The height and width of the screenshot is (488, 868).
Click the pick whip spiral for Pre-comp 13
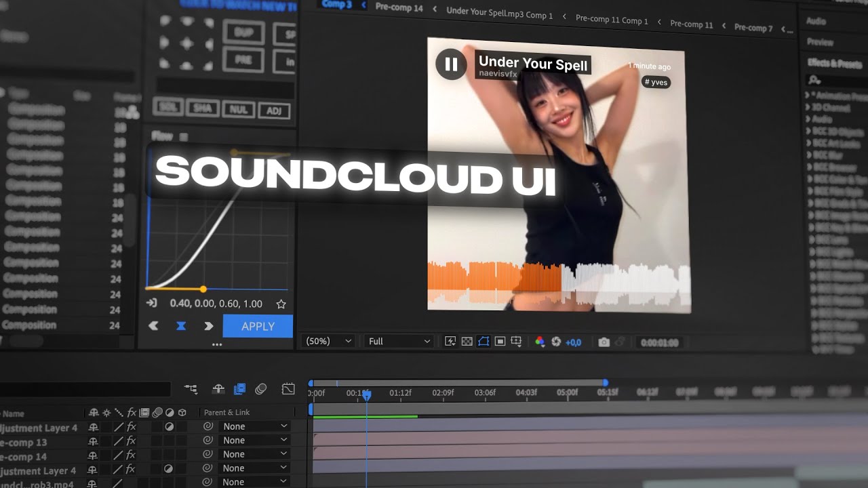coord(208,441)
